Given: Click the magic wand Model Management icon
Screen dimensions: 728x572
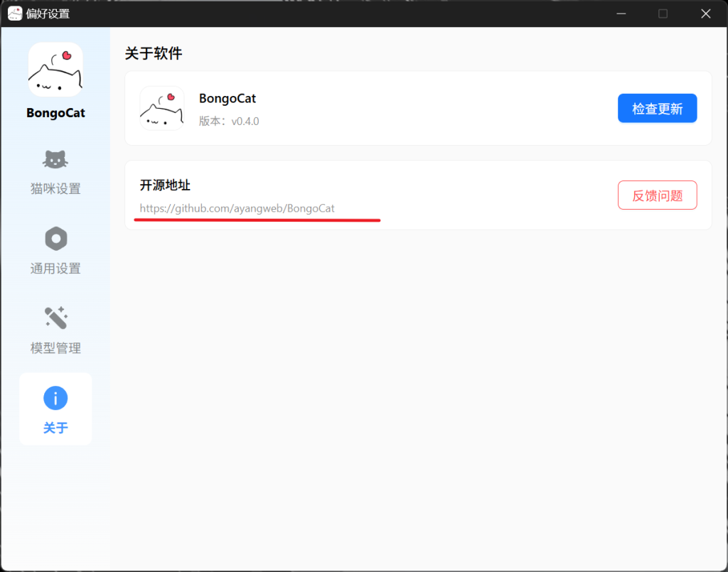Looking at the screenshot, I should (55, 318).
